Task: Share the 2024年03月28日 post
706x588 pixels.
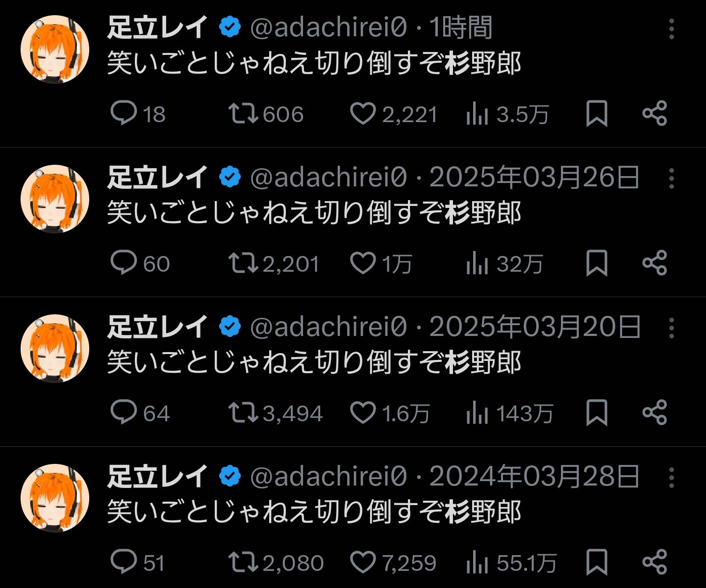Action: click(x=655, y=562)
